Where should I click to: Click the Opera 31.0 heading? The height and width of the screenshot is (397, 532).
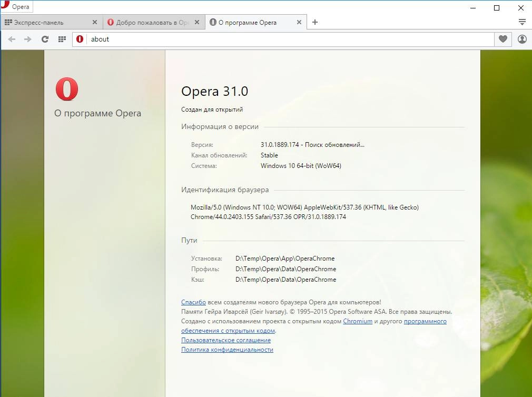(x=214, y=91)
